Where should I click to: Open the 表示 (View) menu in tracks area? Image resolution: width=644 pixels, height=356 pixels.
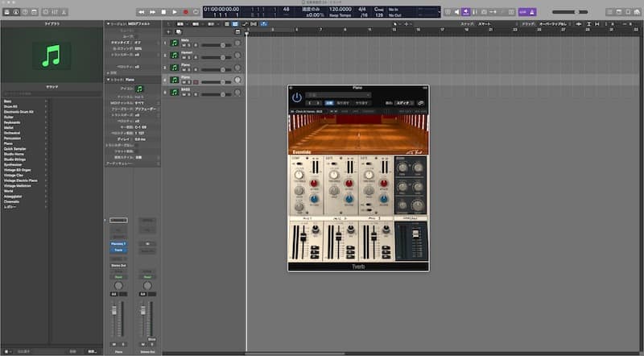(212, 24)
